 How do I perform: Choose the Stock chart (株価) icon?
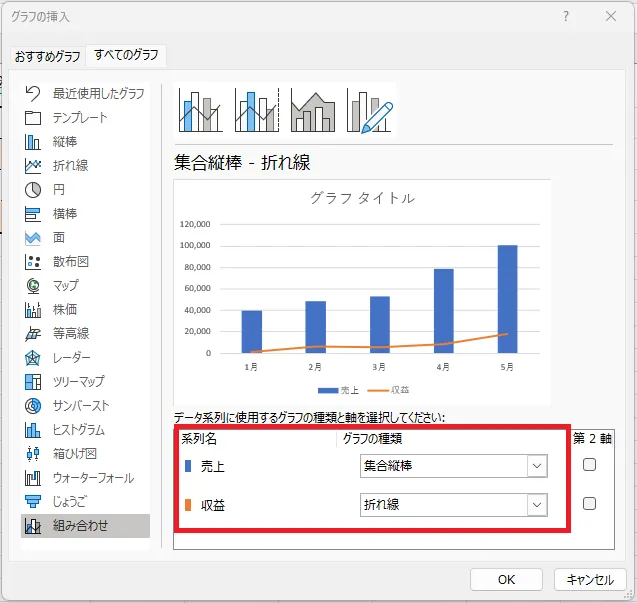pos(32,310)
